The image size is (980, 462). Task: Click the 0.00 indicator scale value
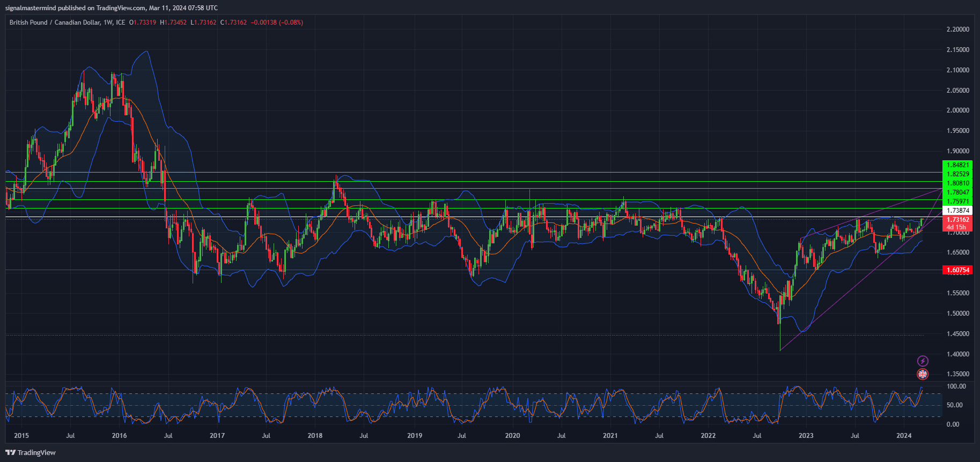[x=953, y=424]
